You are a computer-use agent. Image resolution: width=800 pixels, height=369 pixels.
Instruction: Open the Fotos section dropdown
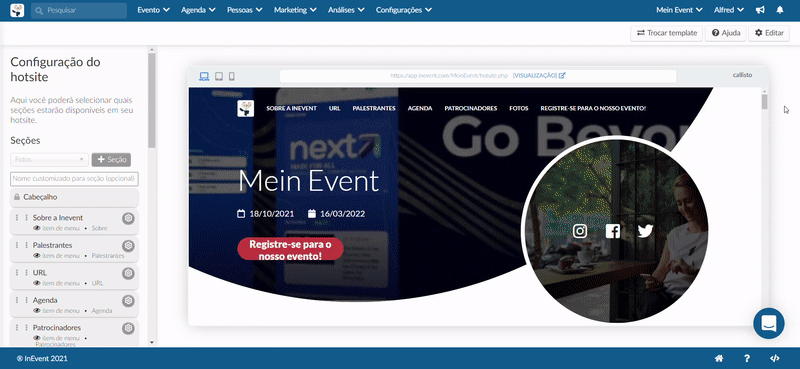point(49,160)
